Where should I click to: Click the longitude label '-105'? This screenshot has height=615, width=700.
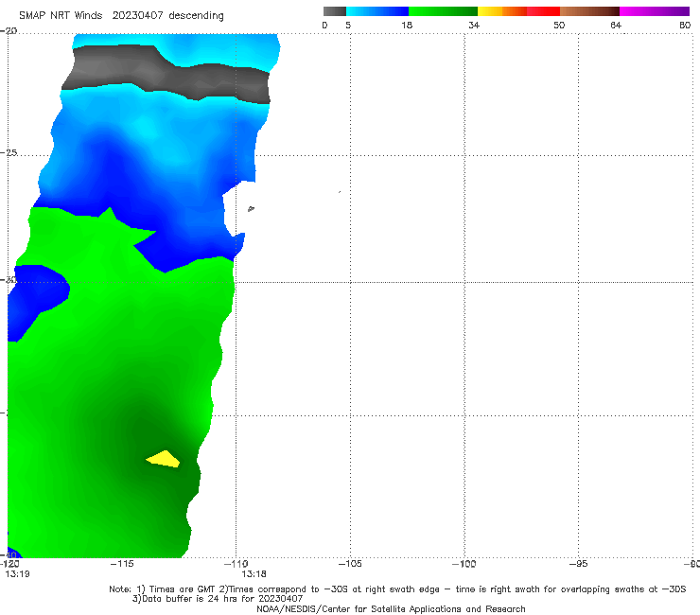pos(350,564)
